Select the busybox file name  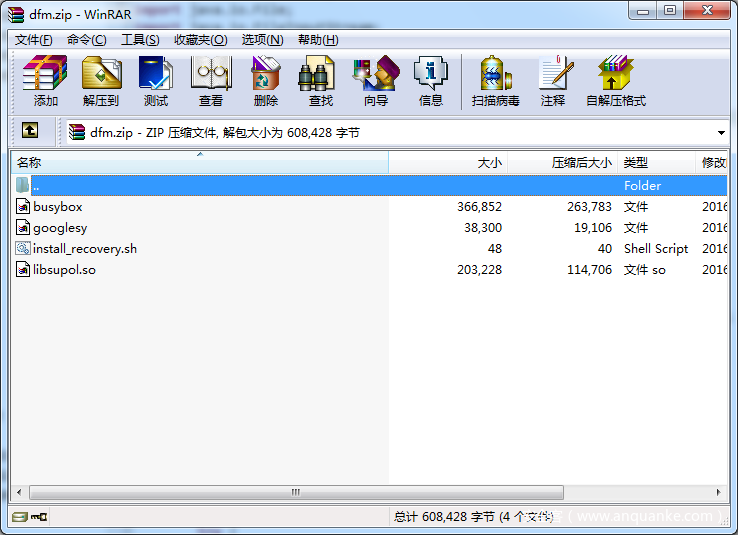58,207
